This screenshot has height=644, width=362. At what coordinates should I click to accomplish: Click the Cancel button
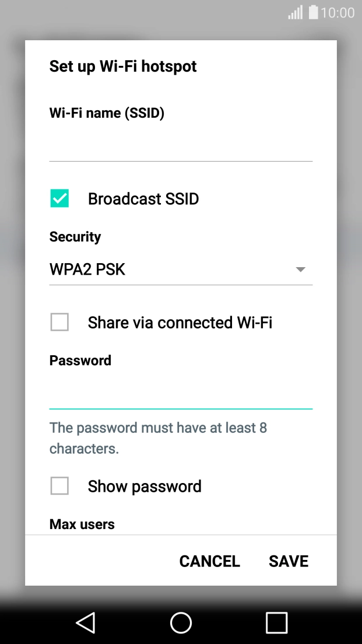[x=209, y=561]
